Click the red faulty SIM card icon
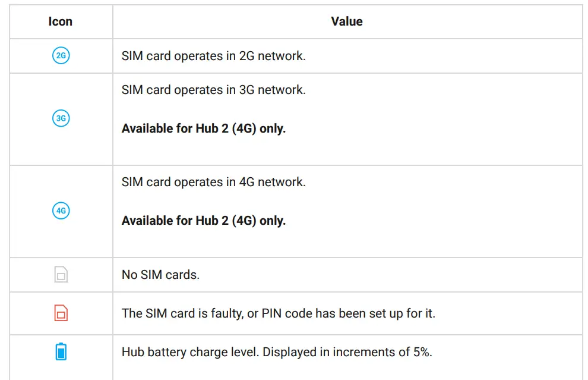 click(61, 313)
